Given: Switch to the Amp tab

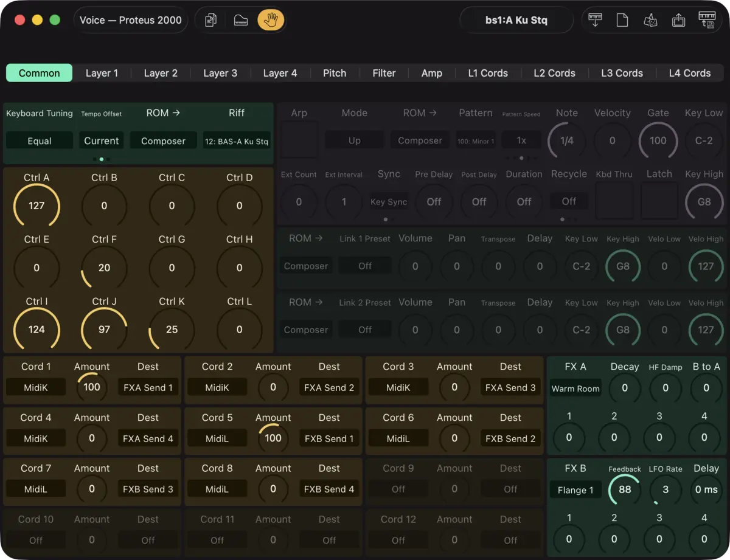Looking at the screenshot, I should point(432,73).
